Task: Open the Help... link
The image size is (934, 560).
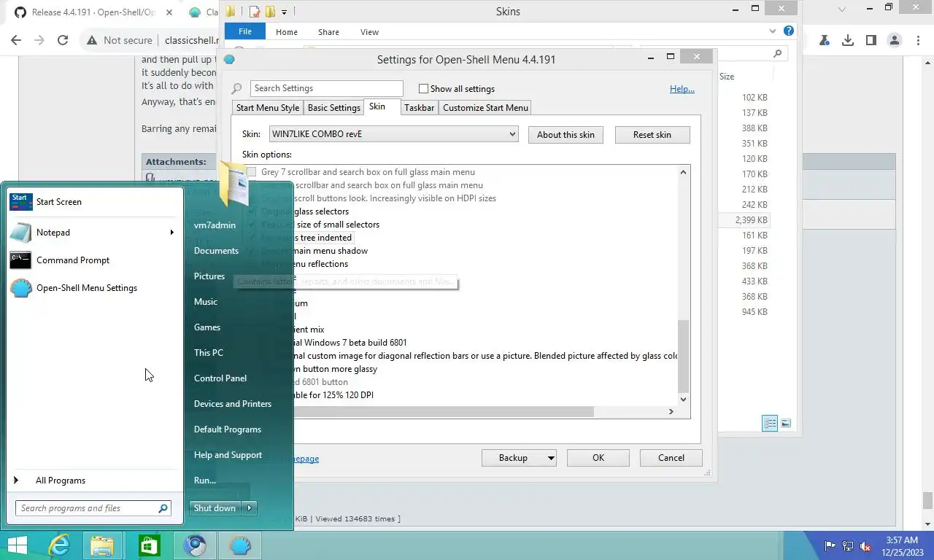Action: point(682,89)
